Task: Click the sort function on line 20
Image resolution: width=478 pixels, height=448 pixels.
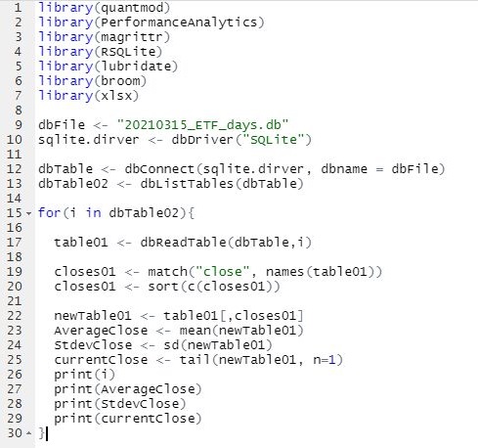Action: [x=163, y=287]
